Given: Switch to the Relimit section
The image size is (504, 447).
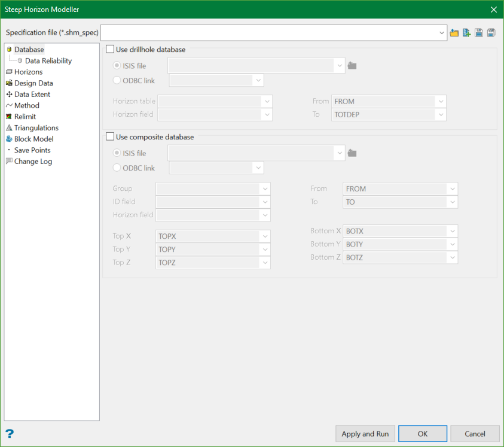Looking at the screenshot, I should pos(25,117).
